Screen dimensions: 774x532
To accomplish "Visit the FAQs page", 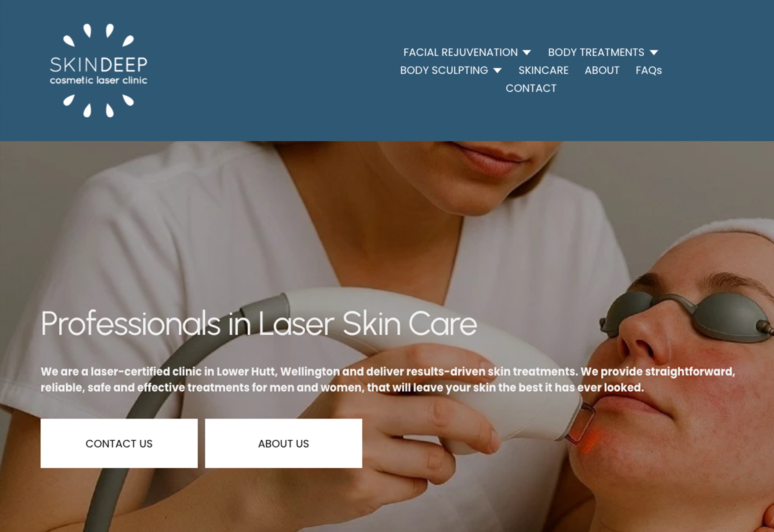I will tap(649, 71).
